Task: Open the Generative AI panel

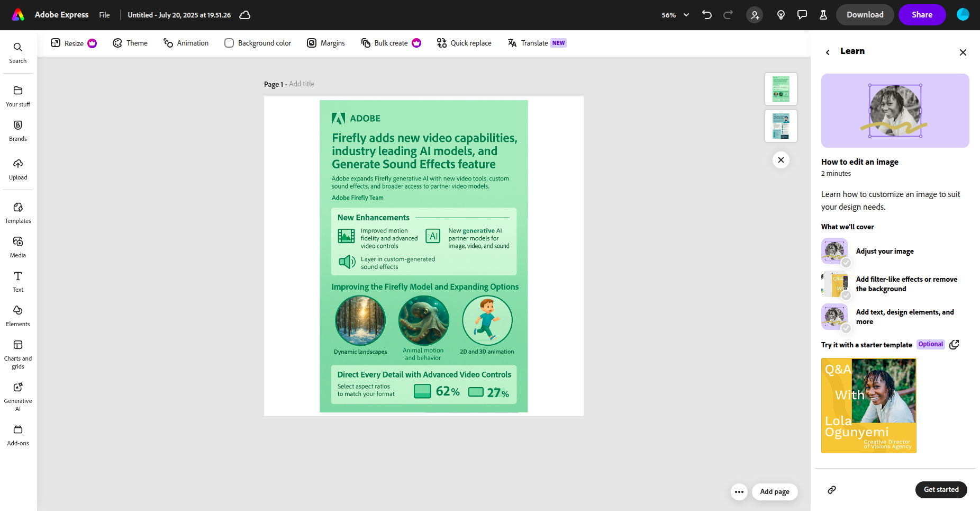Action: (x=18, y=397)
